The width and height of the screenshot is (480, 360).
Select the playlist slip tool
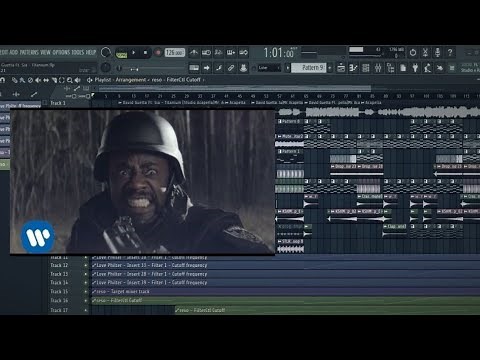46,80
